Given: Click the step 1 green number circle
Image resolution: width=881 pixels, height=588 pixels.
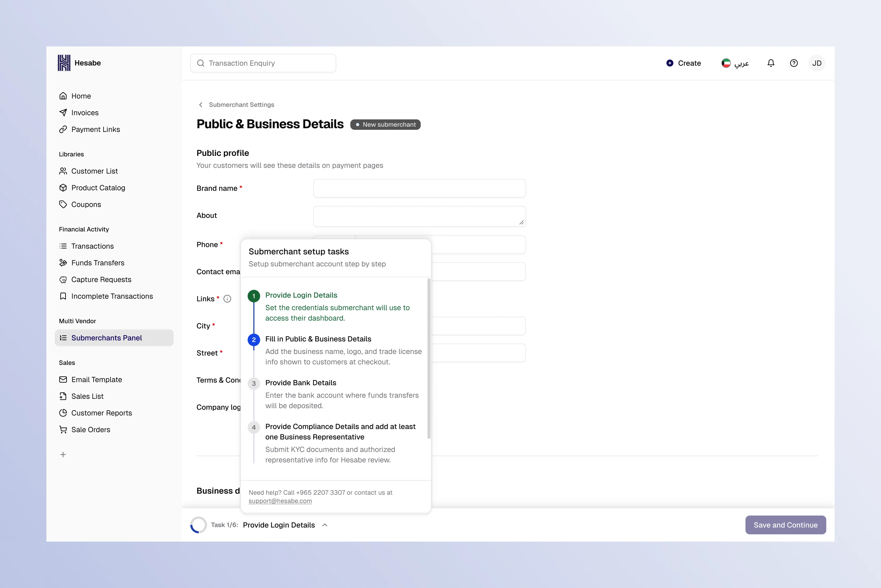Looking at the screenshot, I should (x=254, y=296).
